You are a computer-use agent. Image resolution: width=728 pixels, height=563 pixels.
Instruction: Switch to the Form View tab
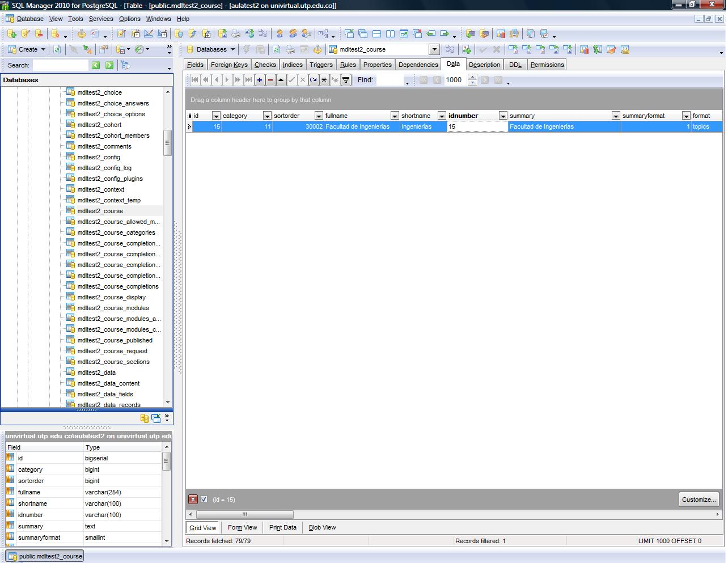[x=242, y=527]
